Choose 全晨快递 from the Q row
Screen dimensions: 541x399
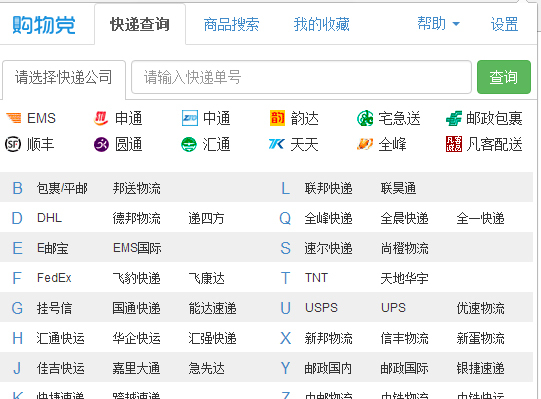[404, 218]
